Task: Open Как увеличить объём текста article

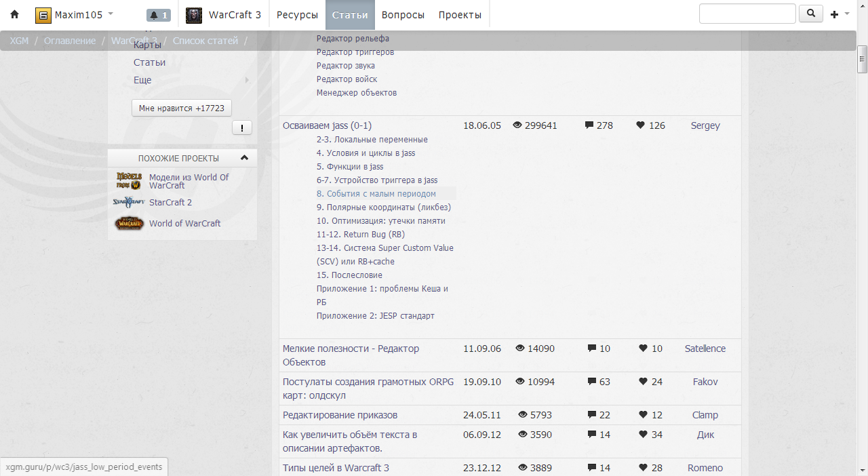Action: 350,441
